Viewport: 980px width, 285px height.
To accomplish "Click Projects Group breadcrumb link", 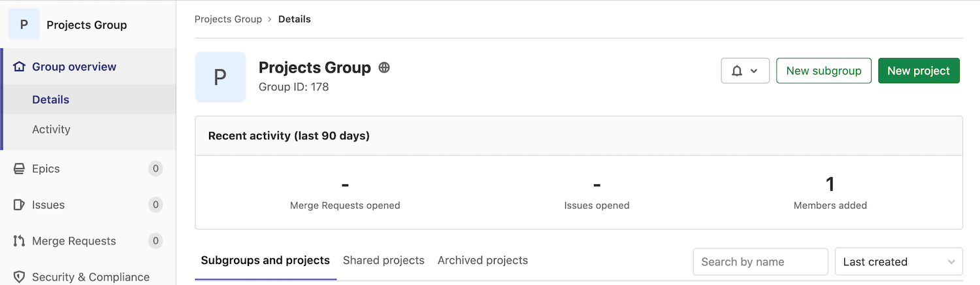I will [x=228, y=19].
